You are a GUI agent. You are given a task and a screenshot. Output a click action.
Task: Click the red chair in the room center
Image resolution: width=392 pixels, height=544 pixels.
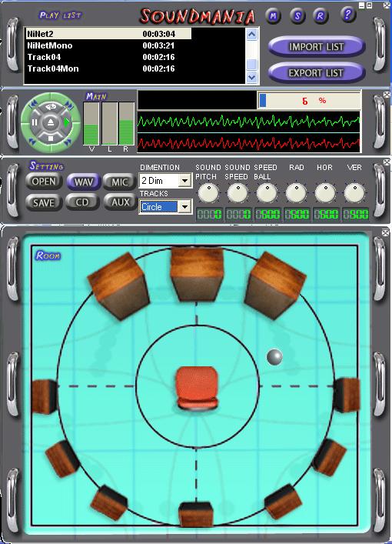pyautogui.click(x=198, y=389)
